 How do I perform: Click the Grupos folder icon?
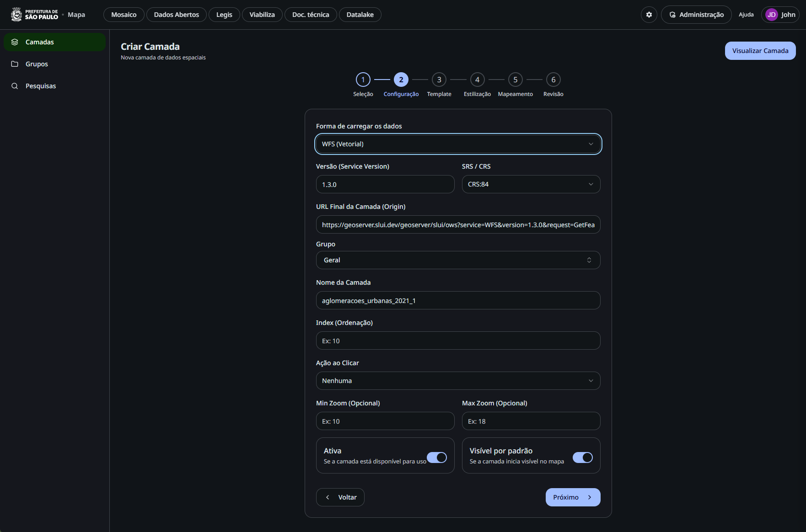15,64
